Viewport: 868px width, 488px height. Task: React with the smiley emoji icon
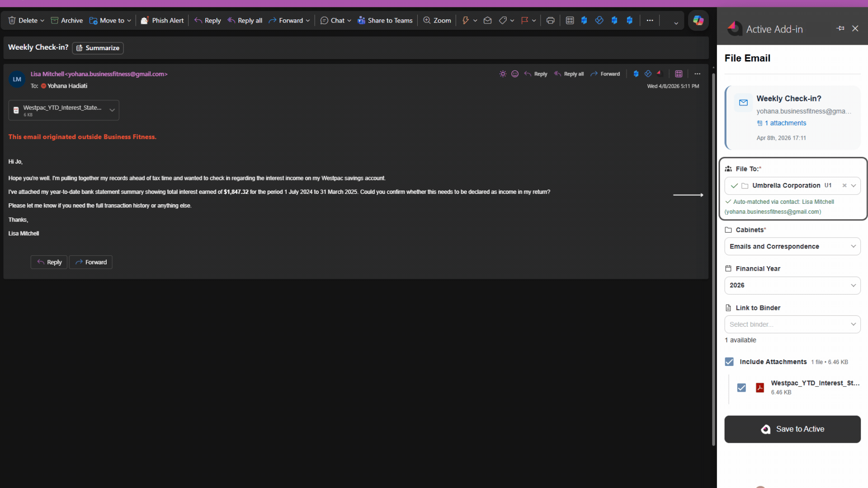(515, 74)
